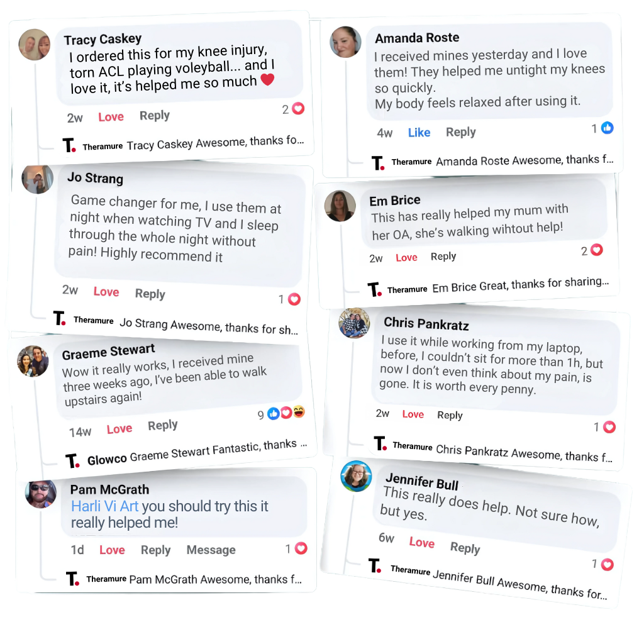Click the heart reaction on Tracy Caskey's comment

point(299,108)
